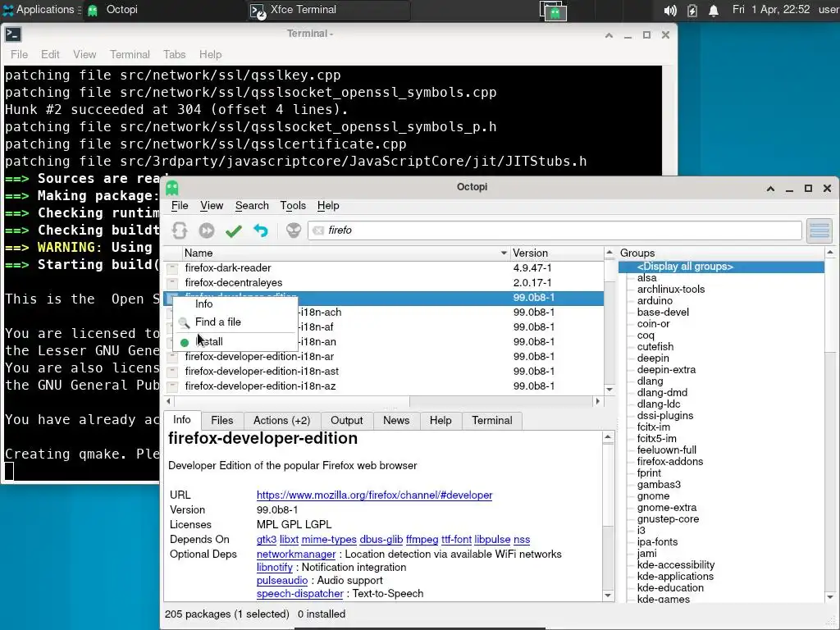Select the firefox-decentraleyes package row
Image resolution: width=840 pixels, height=630 pixels.
384,283
